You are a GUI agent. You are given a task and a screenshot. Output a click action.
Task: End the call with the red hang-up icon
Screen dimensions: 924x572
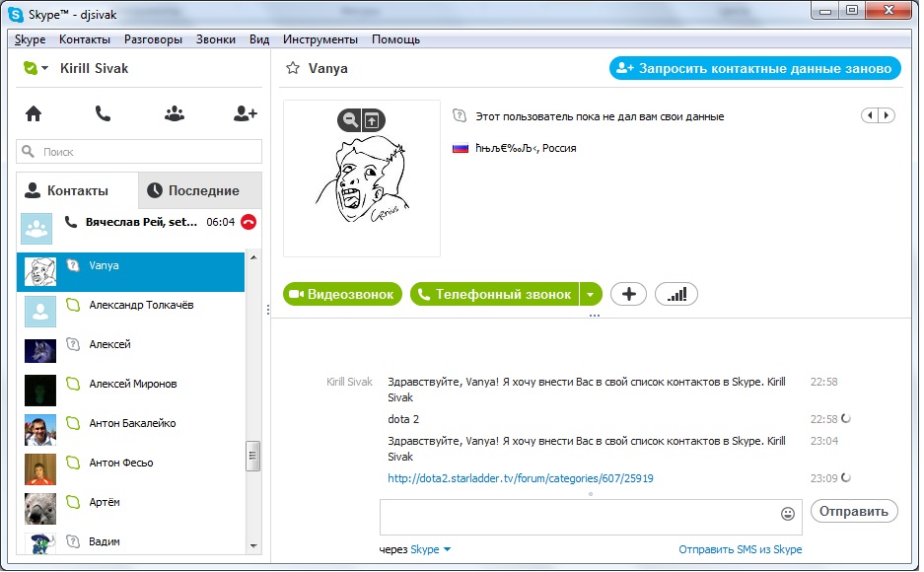(x=249, y=222)
